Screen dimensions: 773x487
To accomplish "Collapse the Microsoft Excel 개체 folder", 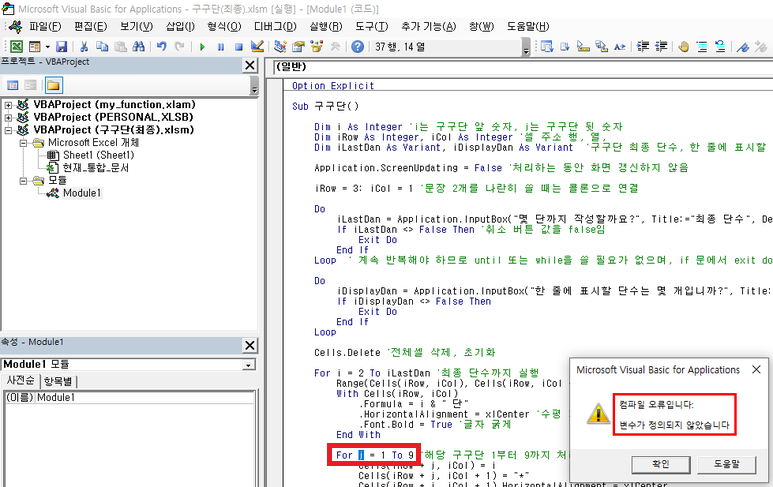I will pos(23,142).
